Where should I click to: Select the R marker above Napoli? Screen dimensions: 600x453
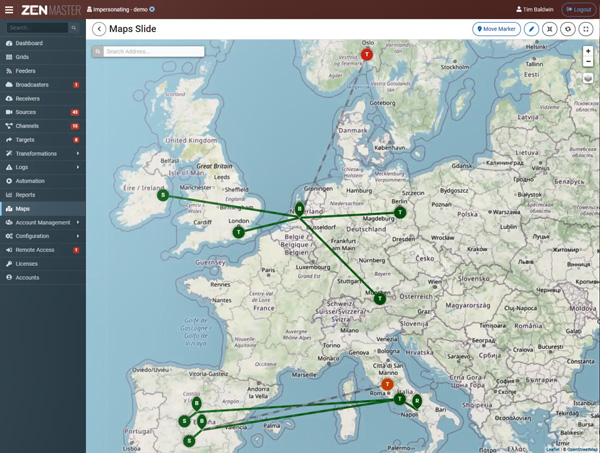(x=417, y=402)
